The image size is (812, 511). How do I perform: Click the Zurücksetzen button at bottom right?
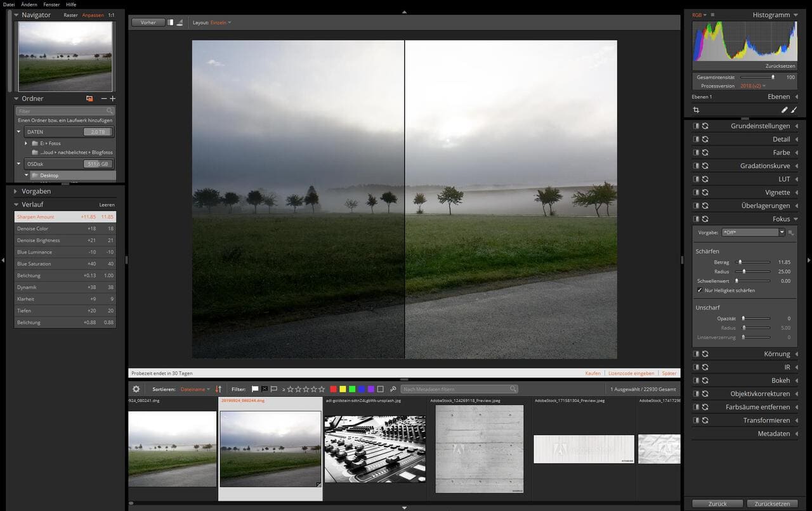point(772,504)
